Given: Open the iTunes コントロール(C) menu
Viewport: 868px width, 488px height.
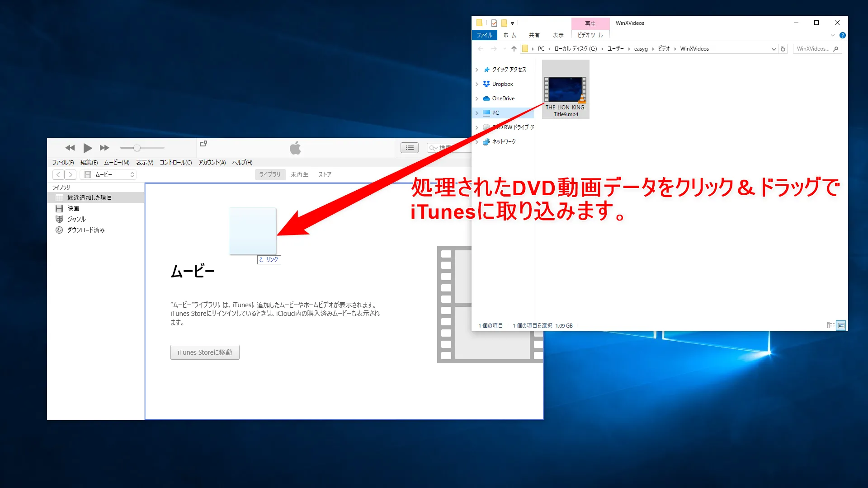Looking at the screenshot, I should click(175, 163).
